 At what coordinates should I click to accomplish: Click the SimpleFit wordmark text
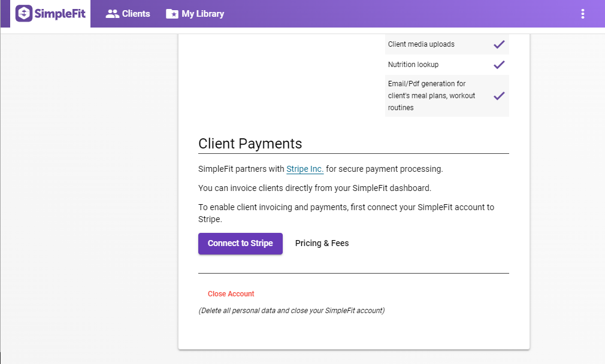click(60, 14)
